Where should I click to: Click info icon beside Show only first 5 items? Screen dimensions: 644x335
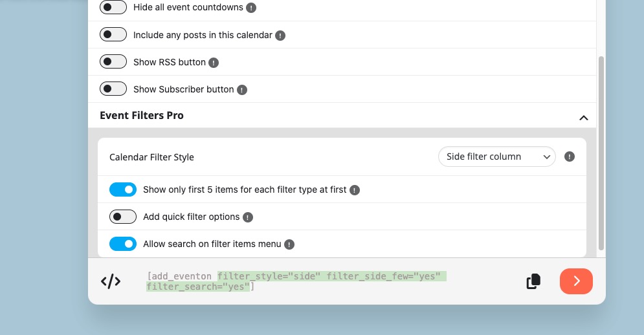[355, 190]
